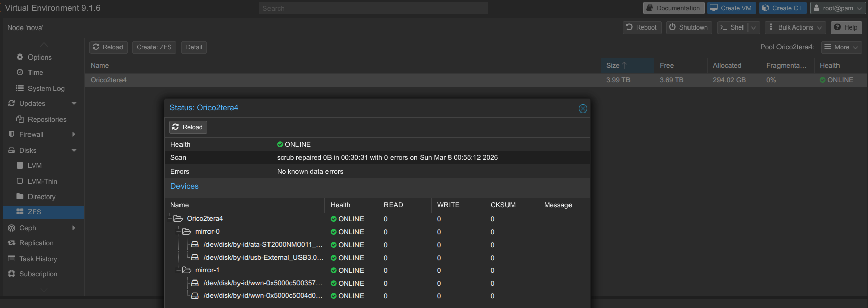The height and width of the screenshot is (308, 868).
Task: Open the Shell dropdown arrow
Action: pos(754,27)
